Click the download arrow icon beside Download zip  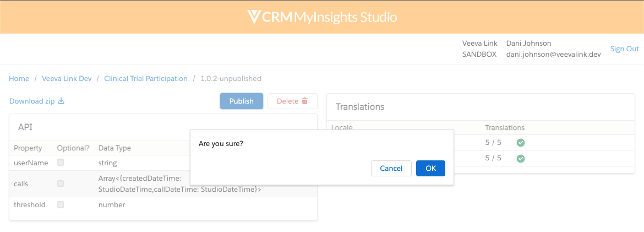click(x=61, y=101)
